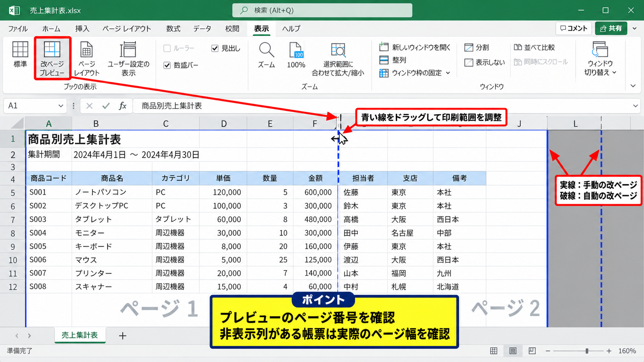
Task: Toggle the 数式バー checkbox
Action: (167, 65)
